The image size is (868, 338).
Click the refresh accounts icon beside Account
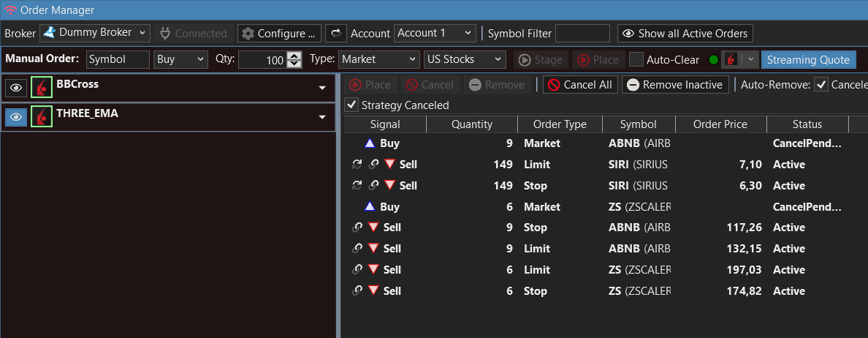pos(335,33)
